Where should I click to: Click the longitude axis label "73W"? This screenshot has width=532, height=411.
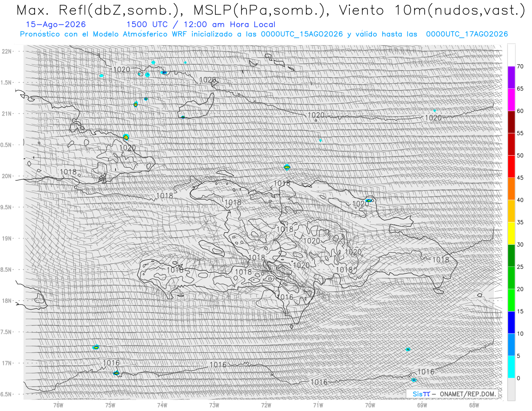(214, 405)
